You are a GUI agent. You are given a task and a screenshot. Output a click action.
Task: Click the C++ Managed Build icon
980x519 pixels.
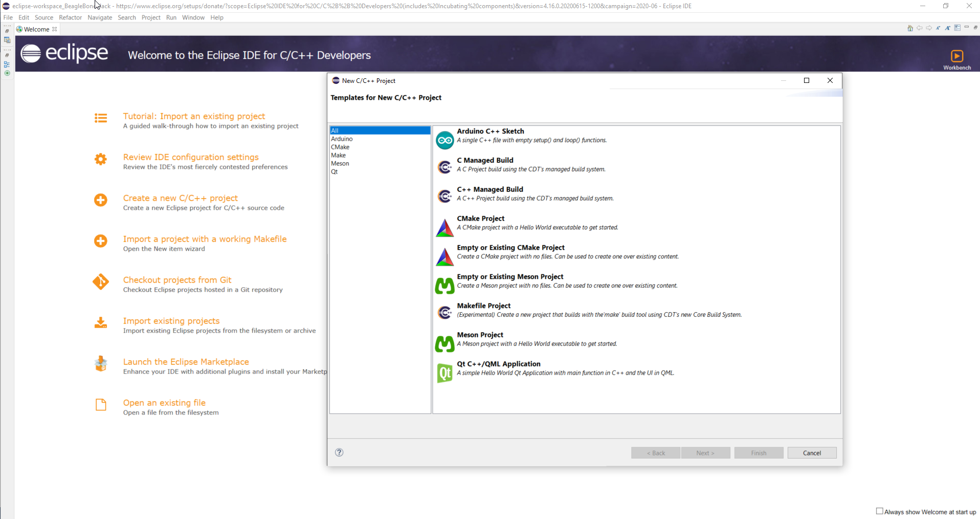(444, 196)
